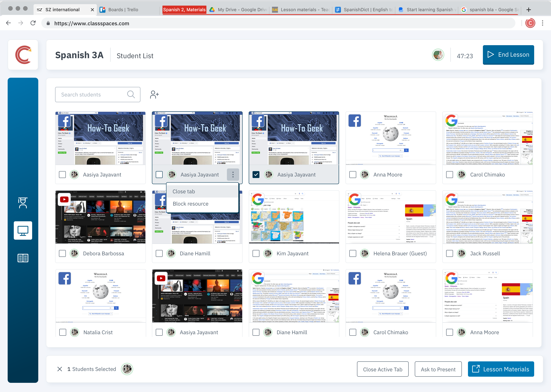This screenshot has height=392, width=551.
Task: Check Jack Russell's checkbox
Action: pyautogui.click(x=449, y=253)
